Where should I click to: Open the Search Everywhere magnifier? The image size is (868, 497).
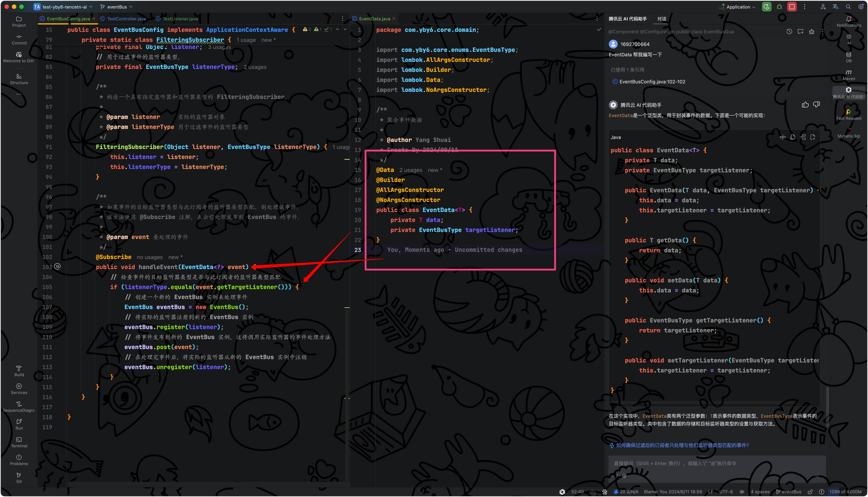[x=848, y=7]
